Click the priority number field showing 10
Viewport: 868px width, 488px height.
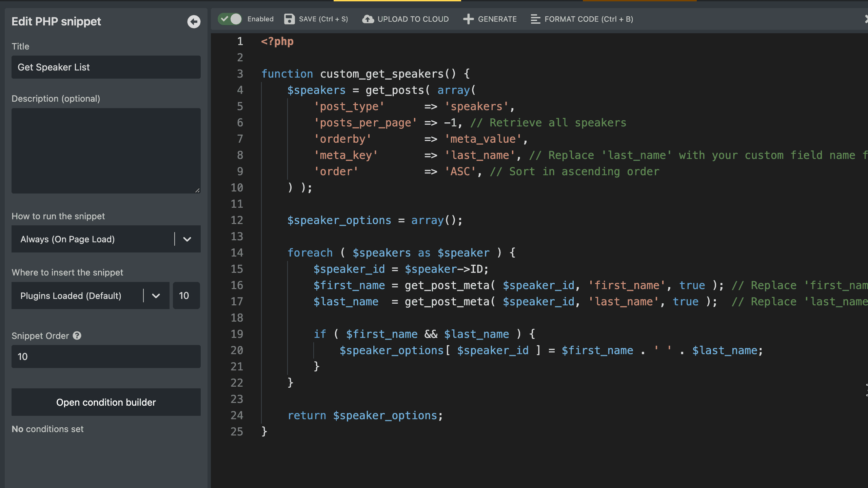[186, 296]
